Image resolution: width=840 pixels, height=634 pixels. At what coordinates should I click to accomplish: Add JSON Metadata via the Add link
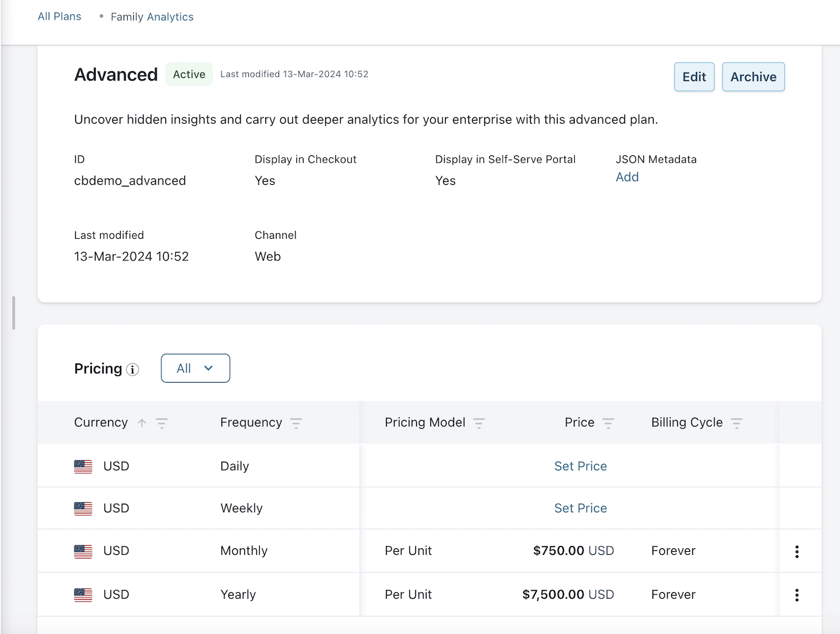point(627,177)
